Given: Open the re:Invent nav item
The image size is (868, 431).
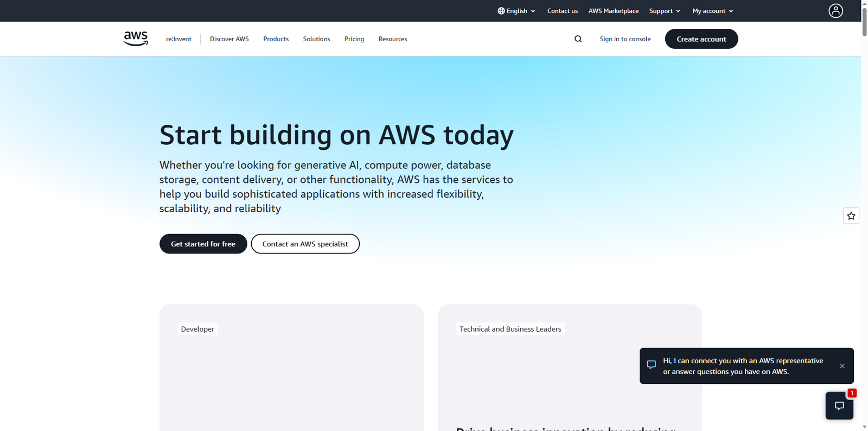Looking at the screenshot, I should point(178,39).
